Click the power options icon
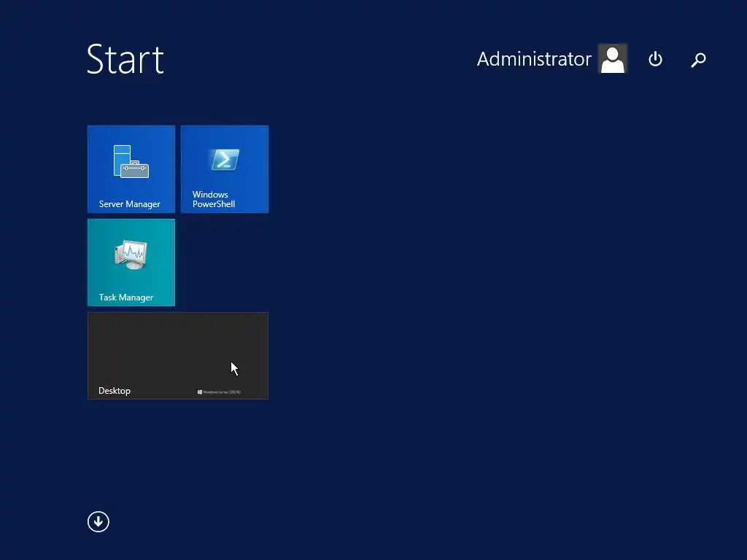The height and width of the screenshot is (560, 747). pyautogui.click(x=656, y=59)
